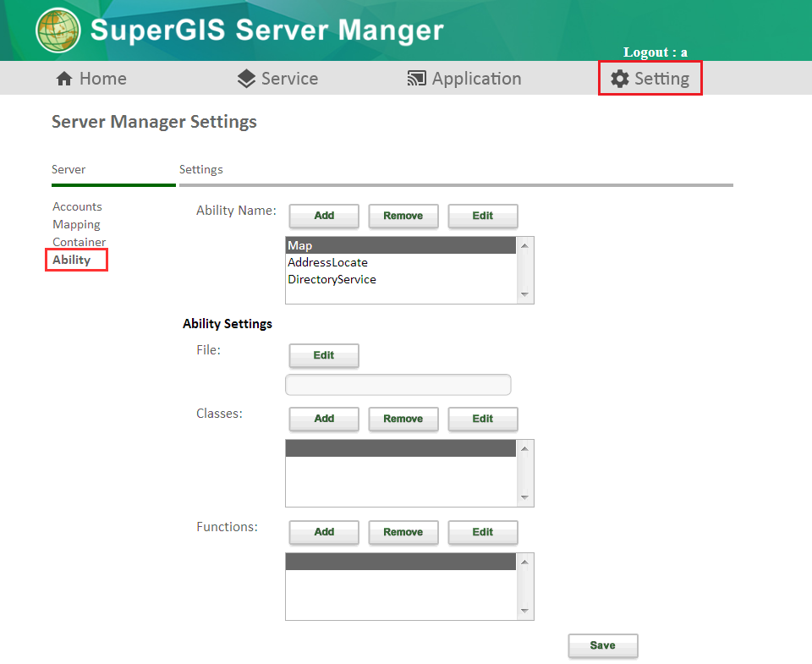Edit the selected ability name
Viewport: 812px width, 664px height.
coord(483,216)
